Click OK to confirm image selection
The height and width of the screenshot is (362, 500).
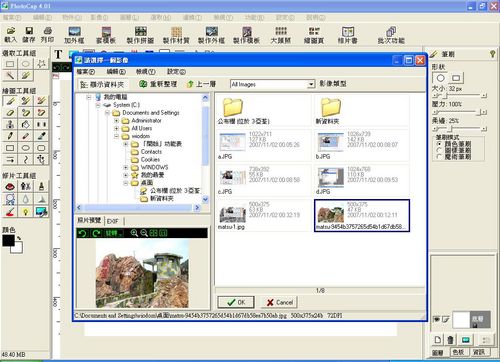point(236,302)
